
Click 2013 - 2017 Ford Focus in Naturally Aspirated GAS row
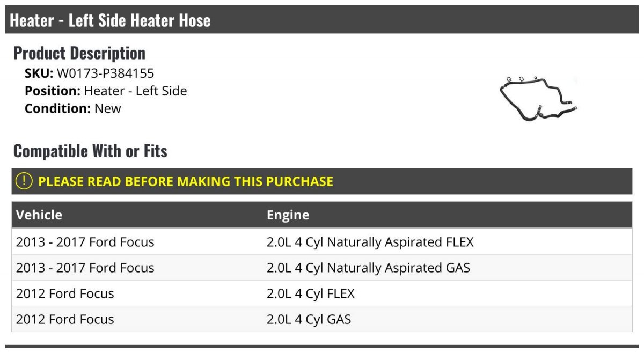tap(85, 268)
